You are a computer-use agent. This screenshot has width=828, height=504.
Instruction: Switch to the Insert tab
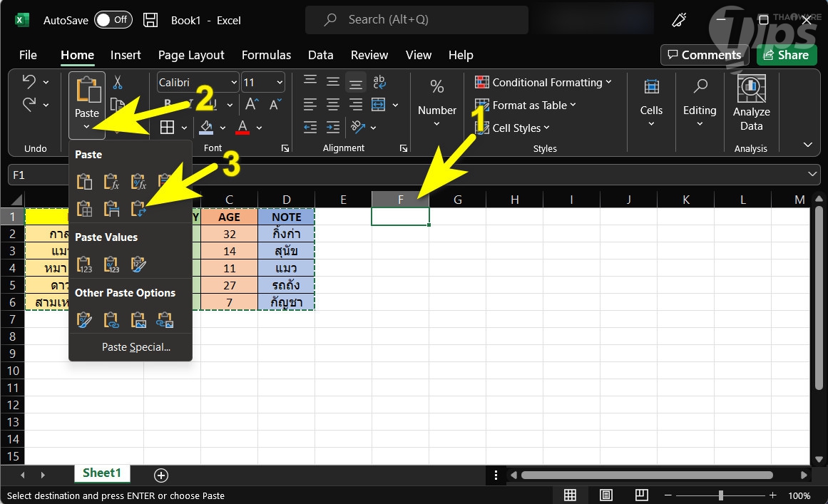pos(126,55)
